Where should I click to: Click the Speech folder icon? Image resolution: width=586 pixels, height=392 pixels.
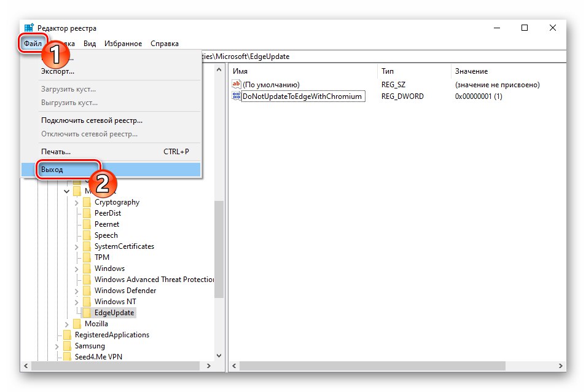click(x=87, y=235)
